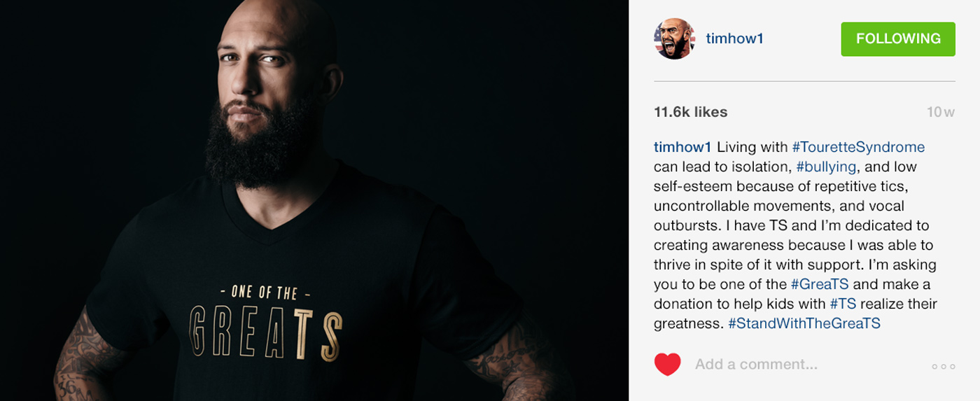Click the timhow1 username starting the caption
980x401 pixels.
coord(682,147)
